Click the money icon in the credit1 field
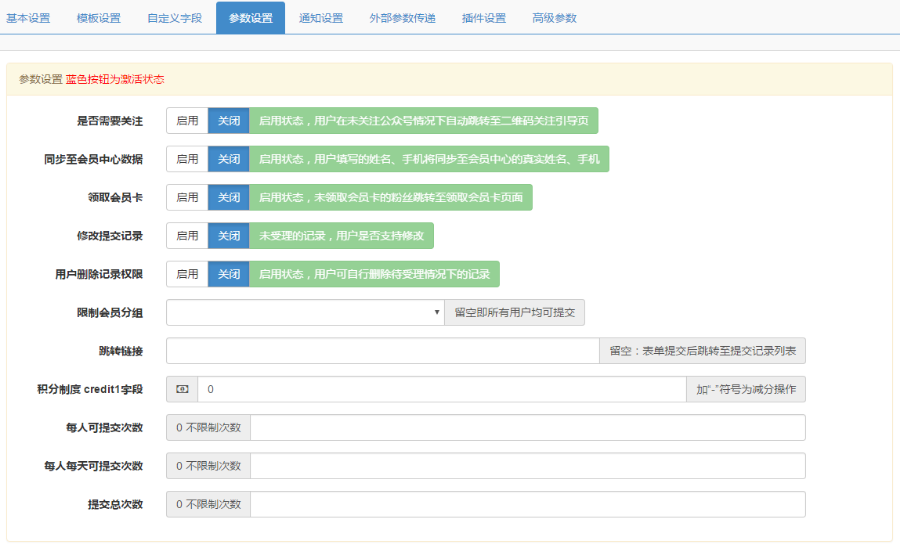The height and width of the screenshot is (548, 900). (182, 389)
